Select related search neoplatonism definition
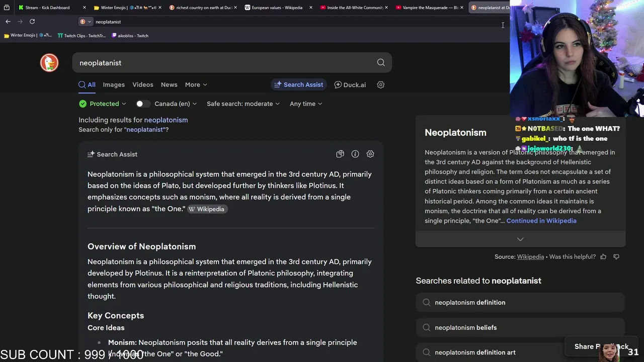Screen dimensions: 644x362 tap(520, 303)
